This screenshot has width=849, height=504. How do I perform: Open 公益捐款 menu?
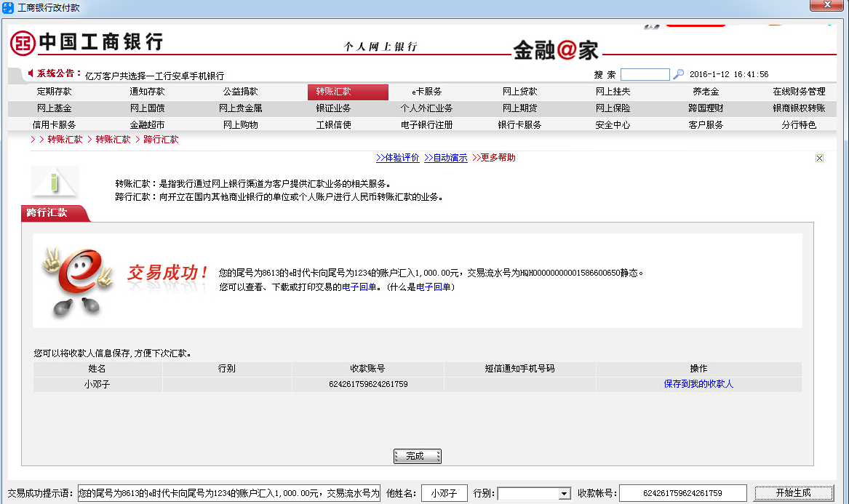(x=240, y=92)
